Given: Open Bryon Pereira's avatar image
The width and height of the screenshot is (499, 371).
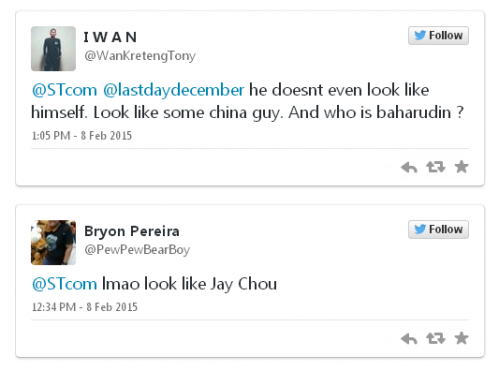Looking at the screenshot, I should pyautogui.click(x=53, y=242).
